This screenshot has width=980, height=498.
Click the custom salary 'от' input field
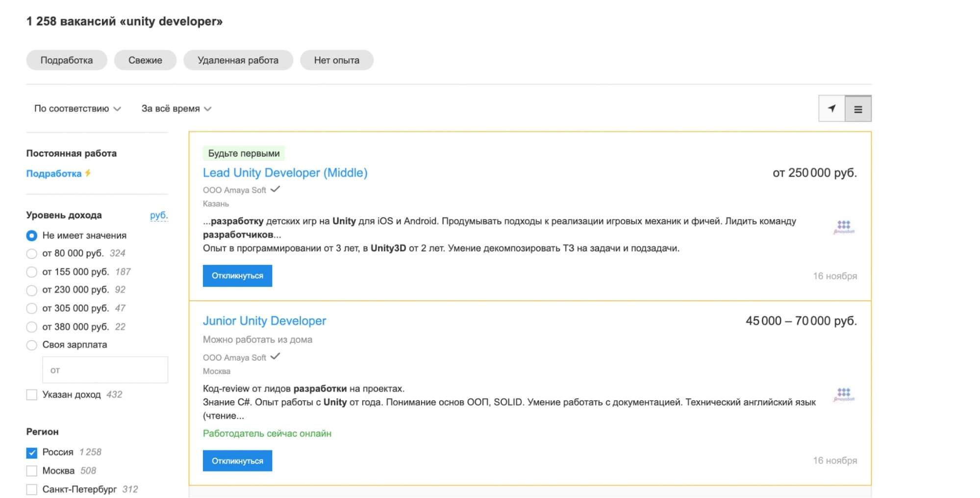click(x=105, y=370)
